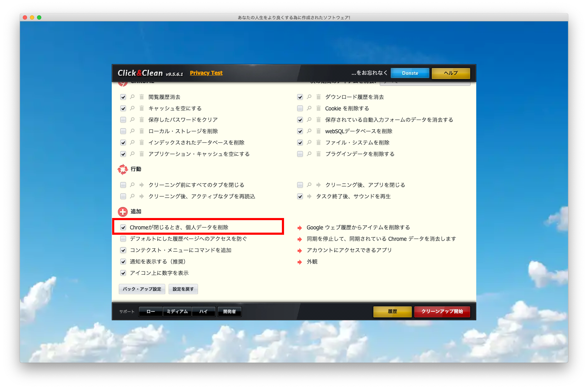This screenshot has width=588, height=389.
Task: Click magnifier icon beside webSQLデータベースを削除
Action: click(x=309, y=131)
